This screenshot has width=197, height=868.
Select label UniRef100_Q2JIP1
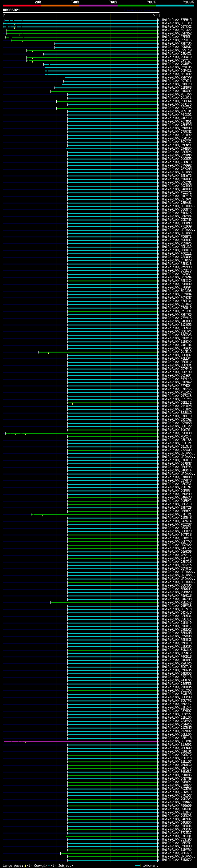[x=176, y=443]
